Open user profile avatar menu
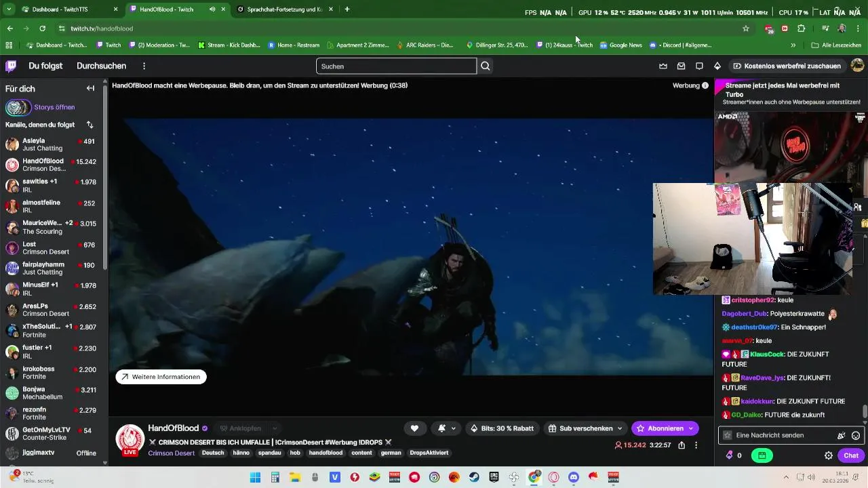Viewport: 868px width, 488px height. click(857, 66)
